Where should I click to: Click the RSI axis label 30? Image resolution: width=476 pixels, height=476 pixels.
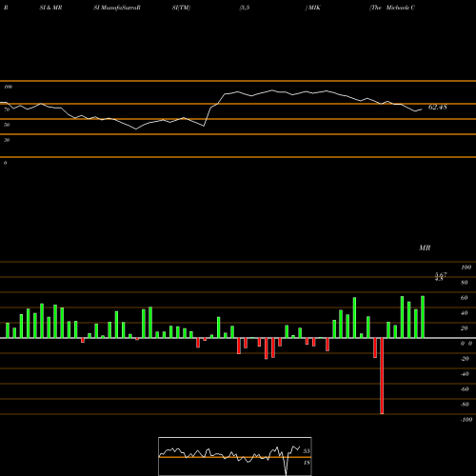(7, 140)
